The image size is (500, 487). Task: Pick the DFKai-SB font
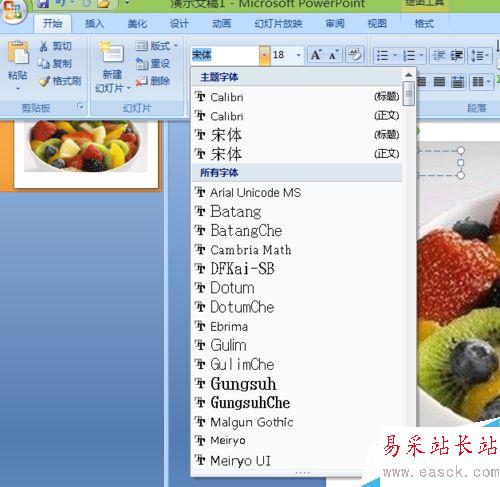click(x=297, y=269)
